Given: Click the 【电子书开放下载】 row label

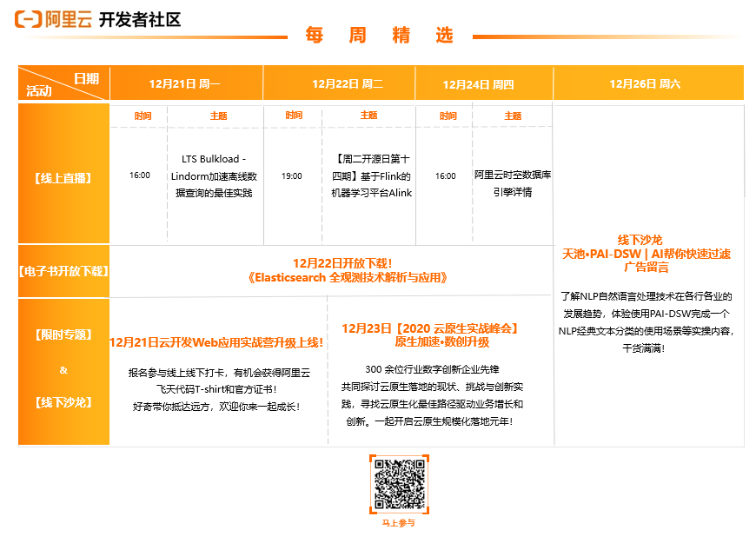Looking at the screenshot, I should [63, 271].
